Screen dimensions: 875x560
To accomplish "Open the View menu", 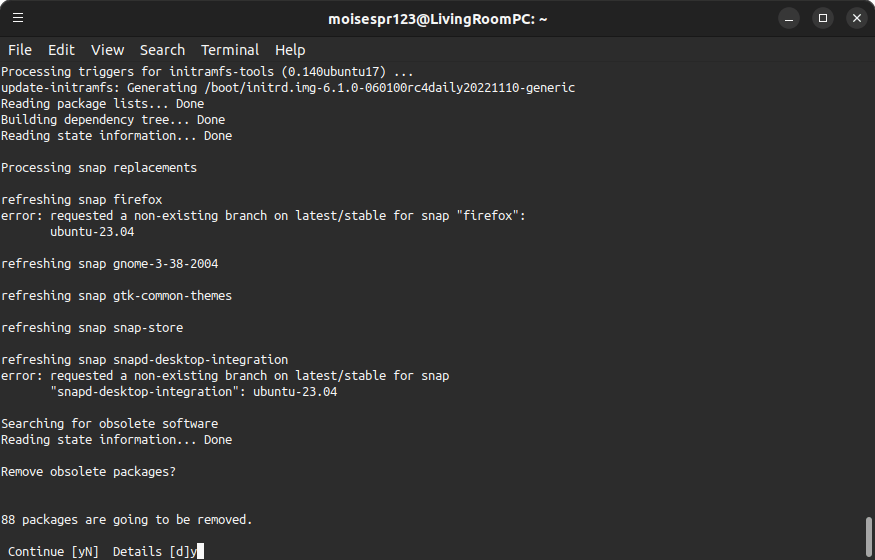I will pos(108,50).
